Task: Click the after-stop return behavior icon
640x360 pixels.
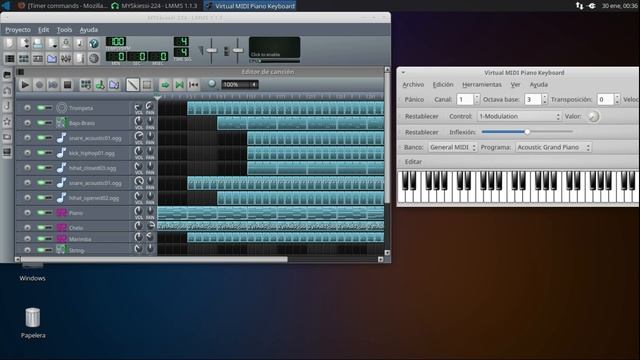Action: [193, 85]
